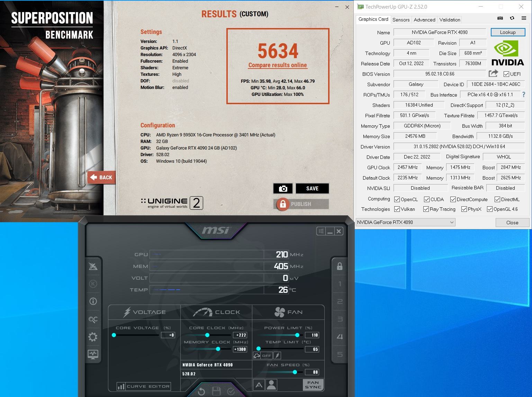Open Afterburner information icon
This screenshot has width=532, height=397.
coord(93,301)
